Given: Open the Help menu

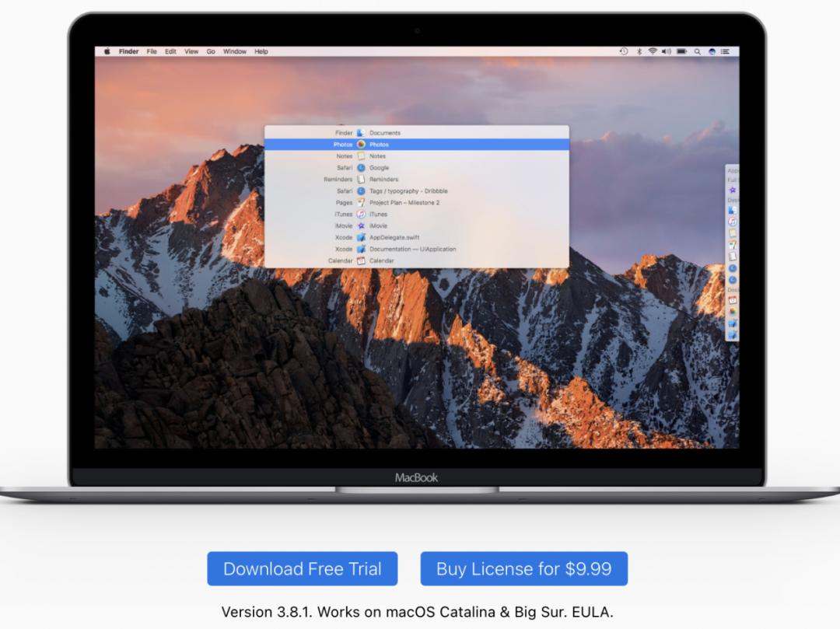Looking at the screenshot, I should click(261, 51).
